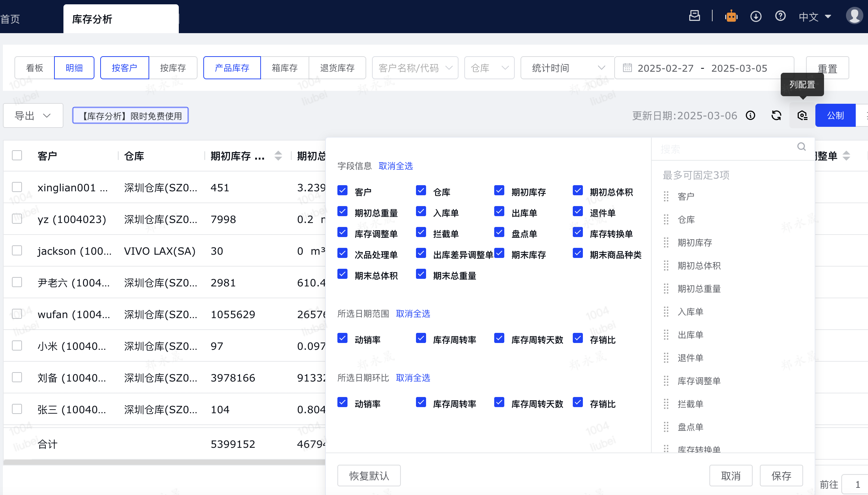Click 取消全选 next to 所选日期环比
Image resolution: width=868 pixels, height=495 pixels.
pyautogui.click(x=413, y=378)
